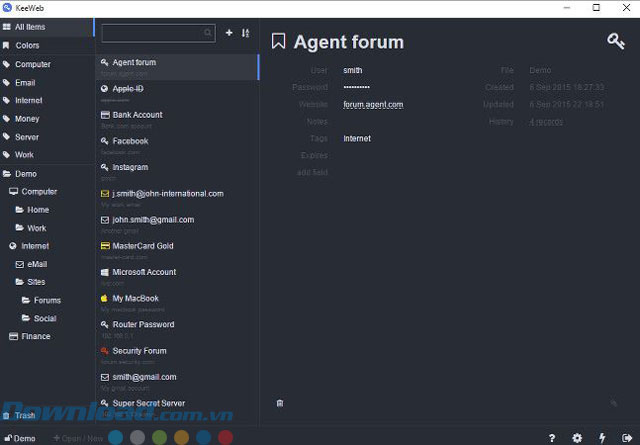The image size is (640, 445).
Task: Open the Sites group folder
Action: (47, 282)
